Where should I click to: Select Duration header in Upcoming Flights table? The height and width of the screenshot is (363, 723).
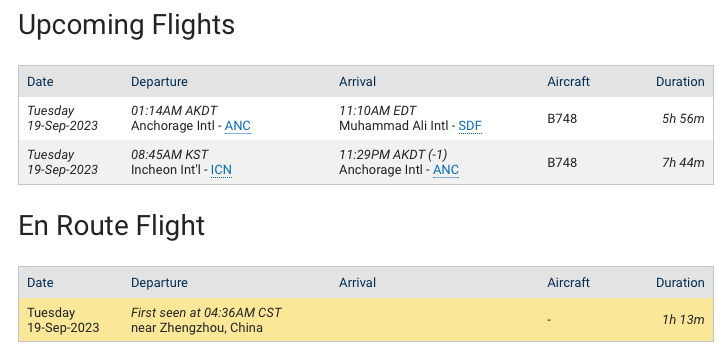[680, 82]
